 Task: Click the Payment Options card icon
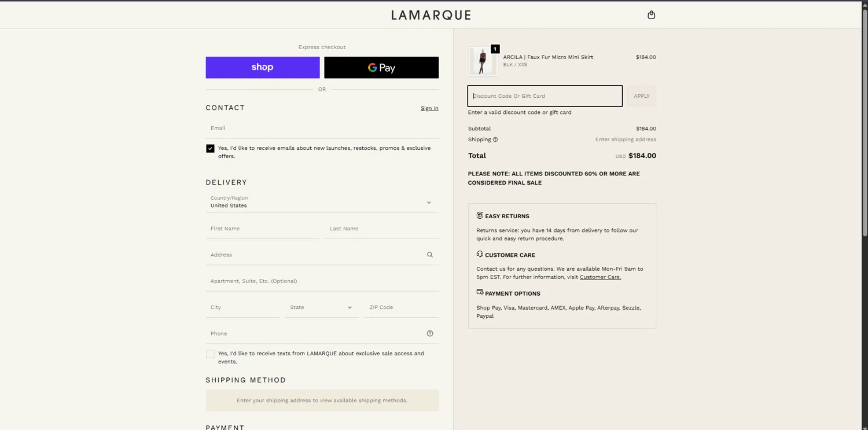(480, 292)
